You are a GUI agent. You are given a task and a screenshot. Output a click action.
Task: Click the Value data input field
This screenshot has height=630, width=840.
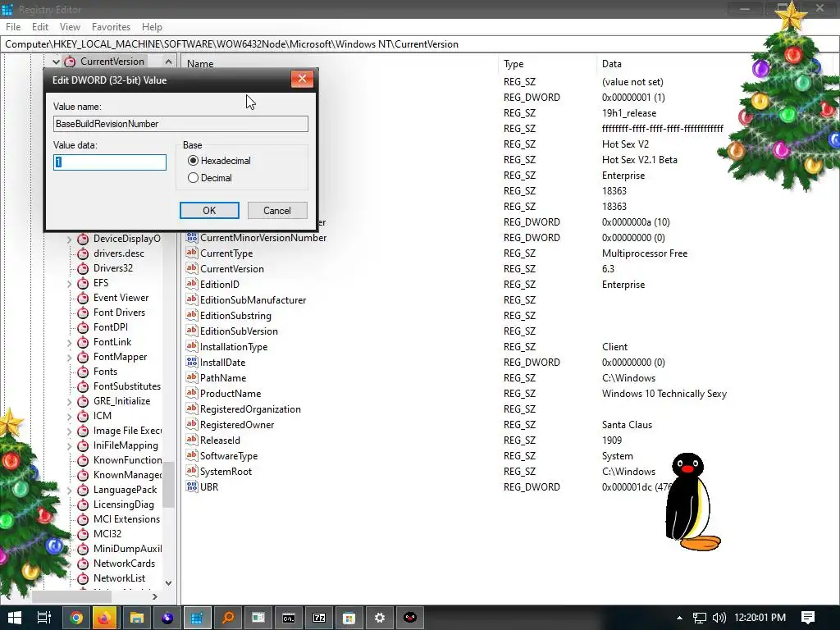[x=110, y=162]
